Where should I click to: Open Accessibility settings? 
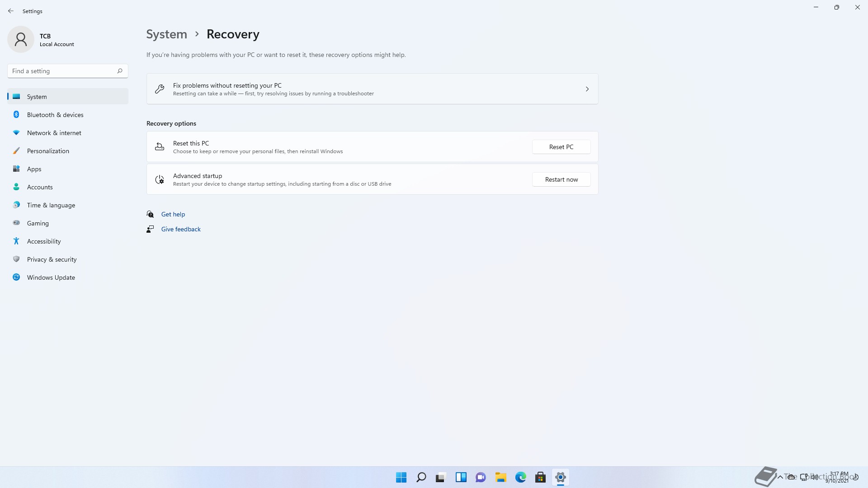[68, 241]
